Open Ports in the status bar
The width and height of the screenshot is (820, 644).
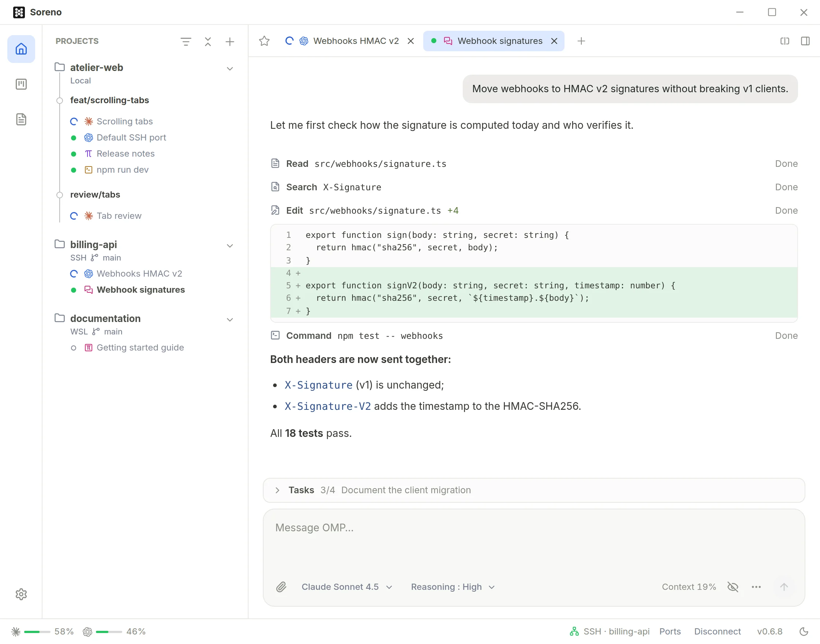[x=670, y=632]
